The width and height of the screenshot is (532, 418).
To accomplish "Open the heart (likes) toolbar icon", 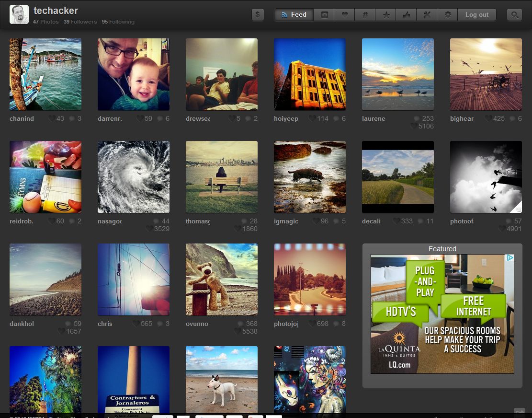I will pos(344,15).
